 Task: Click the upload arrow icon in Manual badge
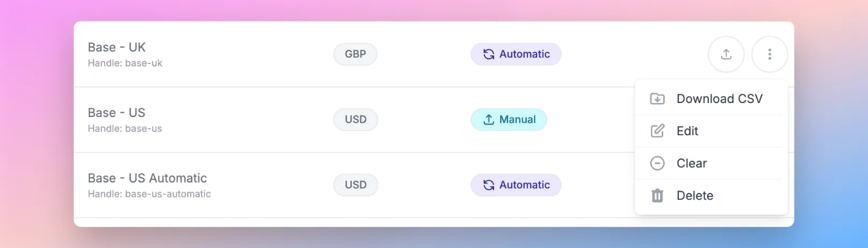(489, 120)
